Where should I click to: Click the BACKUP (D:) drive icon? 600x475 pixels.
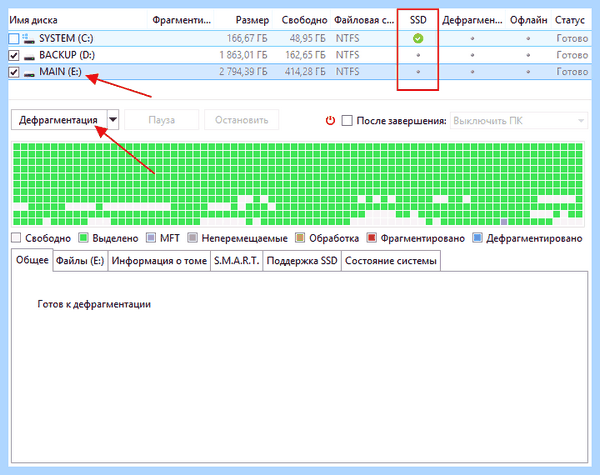coord(29,57)
